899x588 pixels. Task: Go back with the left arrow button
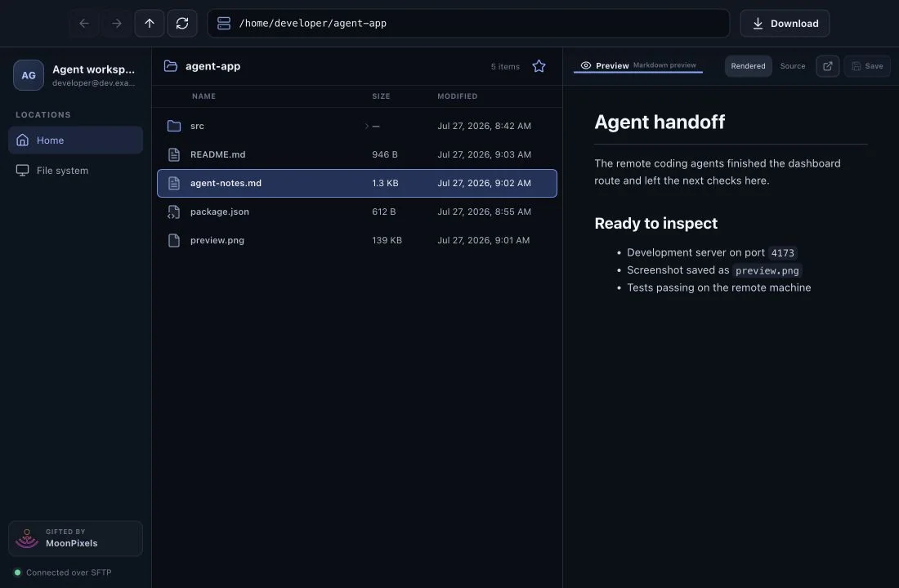(x=84, y=24)
